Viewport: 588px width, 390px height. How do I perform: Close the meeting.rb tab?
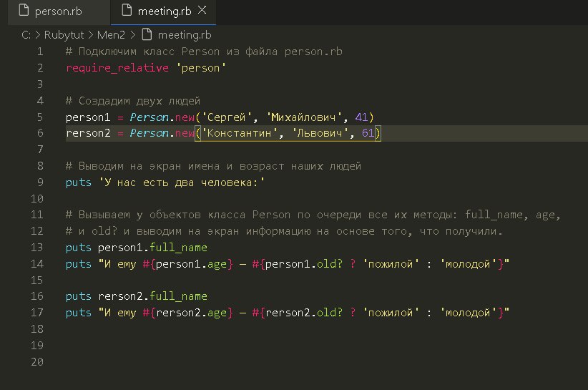[202, 10]
